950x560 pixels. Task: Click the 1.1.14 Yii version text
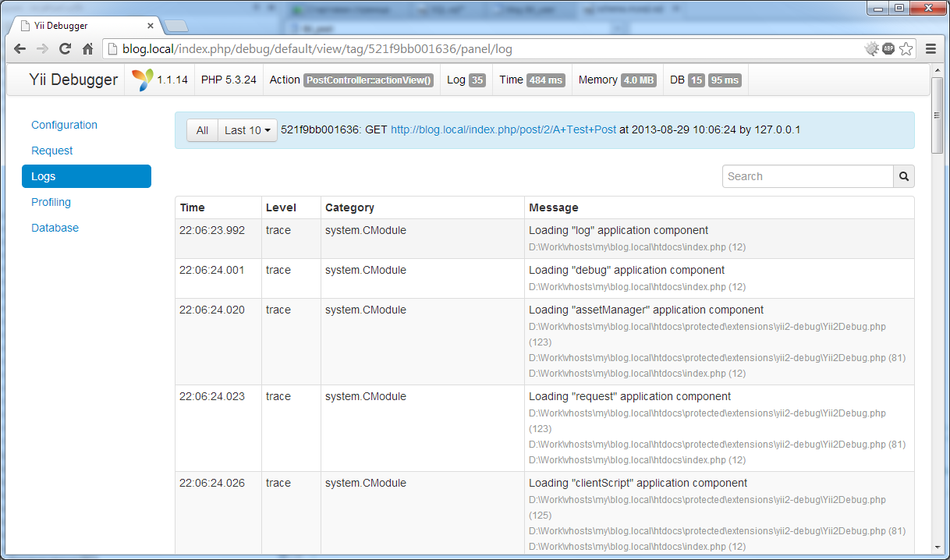172,80
